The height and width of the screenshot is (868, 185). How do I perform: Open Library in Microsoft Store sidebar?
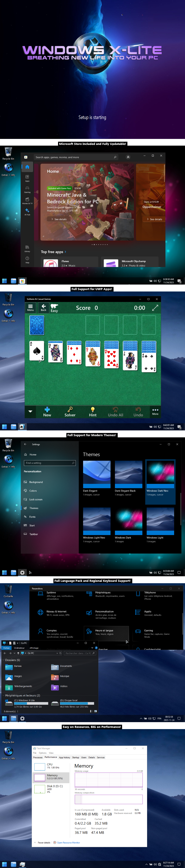(x=27, y=249)
